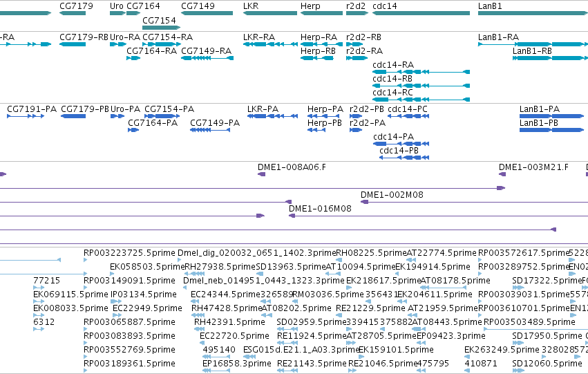588x374 pixels.
Task: Click EST IP03134.5prime
Action: [144, 295]
